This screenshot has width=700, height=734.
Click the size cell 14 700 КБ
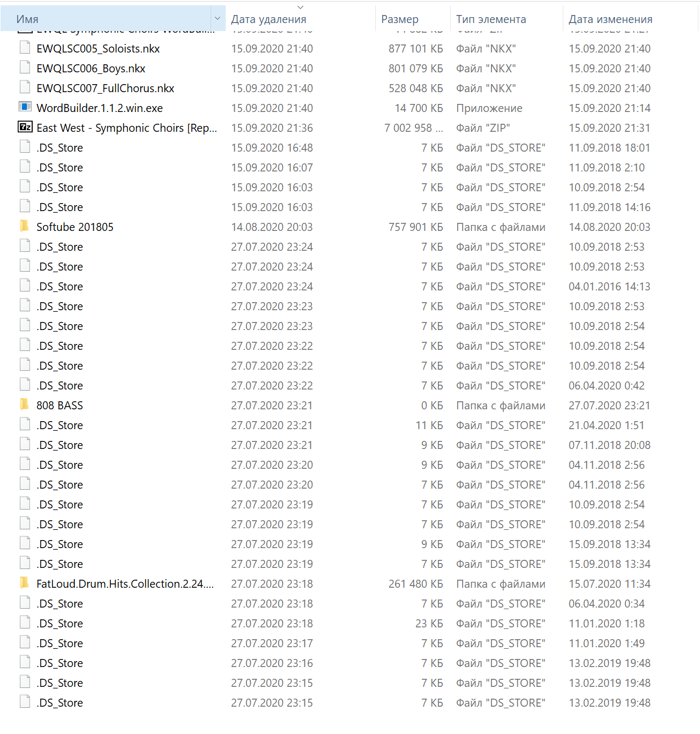point(419,108)
